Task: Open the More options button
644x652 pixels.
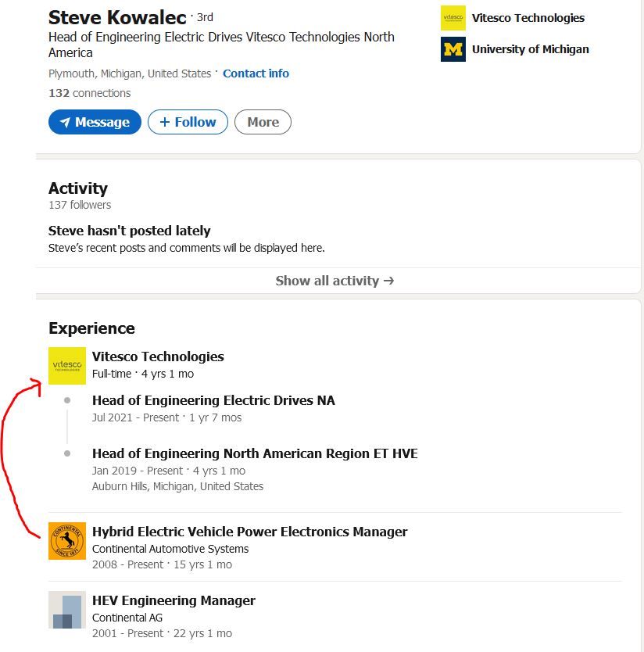Action: 263,122
